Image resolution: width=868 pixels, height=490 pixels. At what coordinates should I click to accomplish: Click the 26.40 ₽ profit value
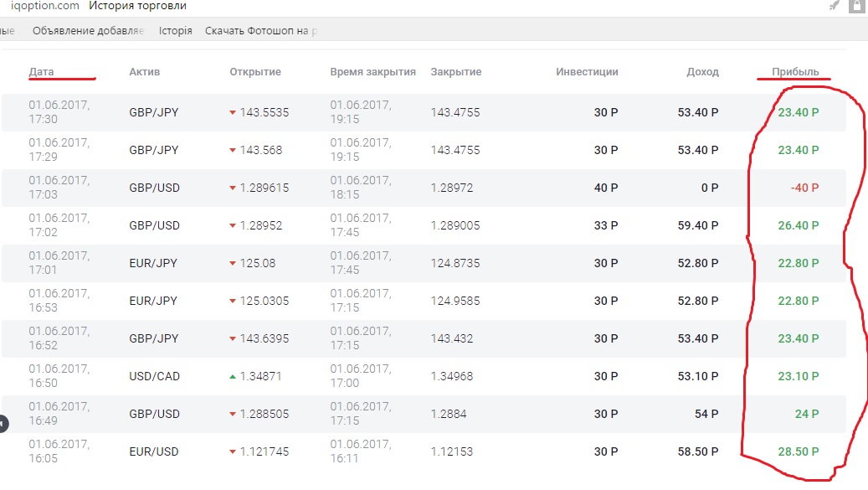(799, 225)
